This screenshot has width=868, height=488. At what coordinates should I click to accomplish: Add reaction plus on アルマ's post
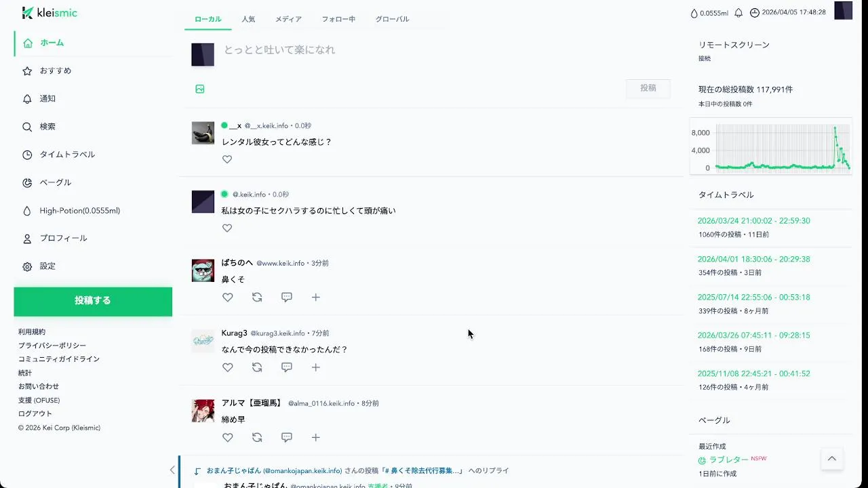click(315, 437)
